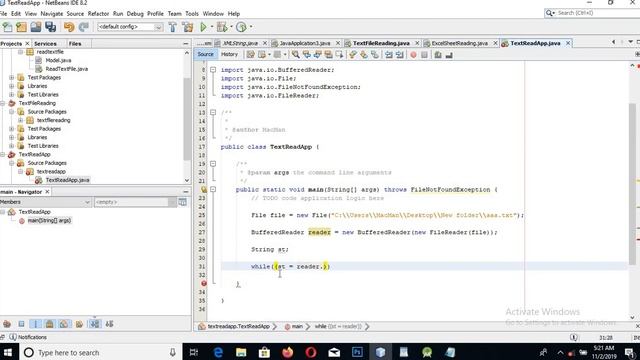
Task: Expand the Test Libraries node under TextFileReading
Action: point(11,146)
